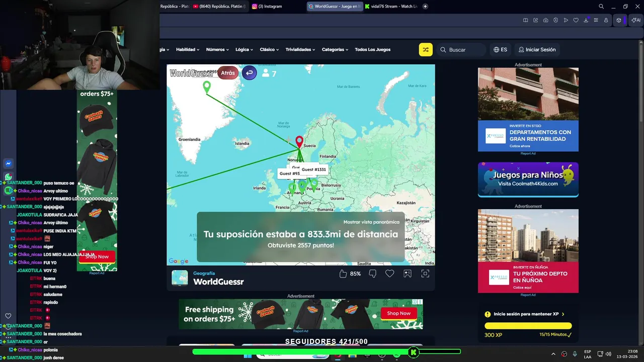644x362 pixels.
Task: Click the Atrás back button
Action: click(228, 73)
